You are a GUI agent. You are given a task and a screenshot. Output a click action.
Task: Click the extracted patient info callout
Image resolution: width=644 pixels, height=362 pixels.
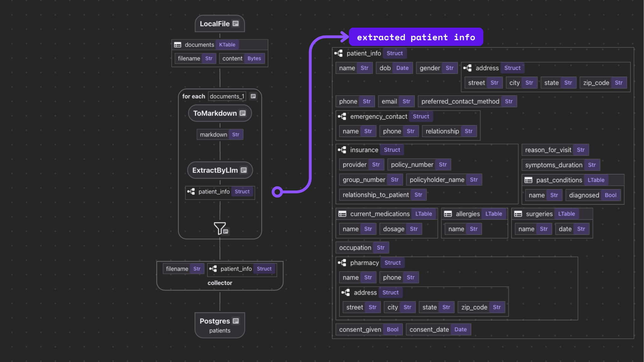point(416,37)
